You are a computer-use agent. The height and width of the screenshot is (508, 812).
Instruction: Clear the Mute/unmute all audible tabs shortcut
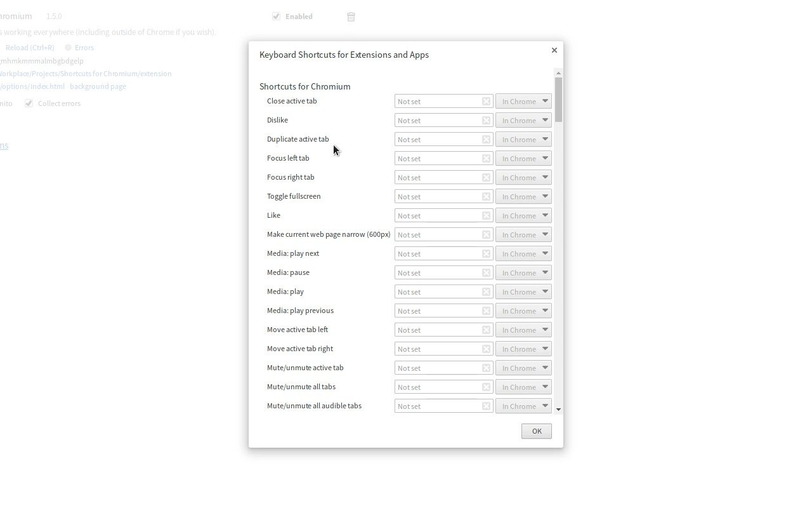pos(486,406)
